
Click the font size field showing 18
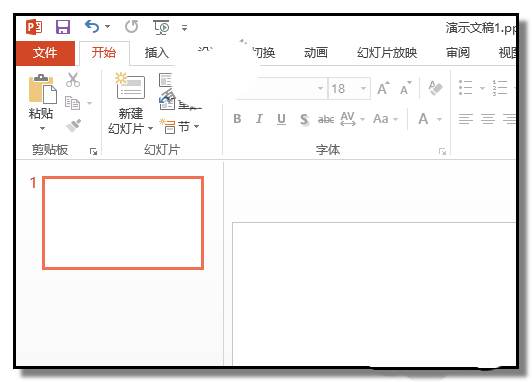coord(343,89)
